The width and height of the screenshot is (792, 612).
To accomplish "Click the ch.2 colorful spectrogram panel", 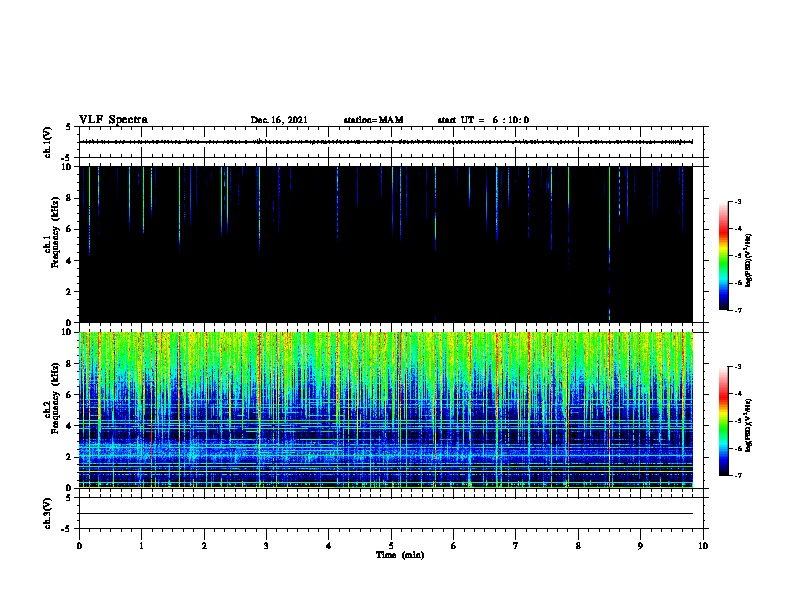I will coord(386,410).
